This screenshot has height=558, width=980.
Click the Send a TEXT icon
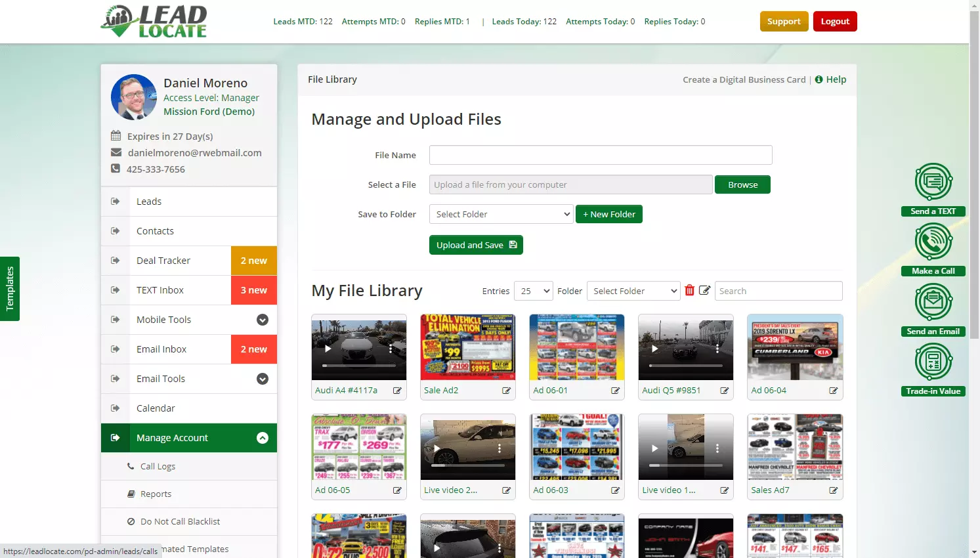click(933, 182)
